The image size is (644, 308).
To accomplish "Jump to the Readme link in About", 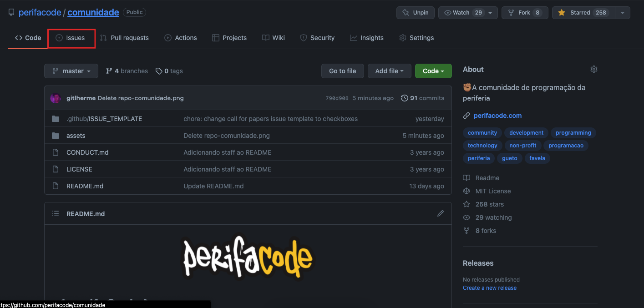I will (481, 178).
